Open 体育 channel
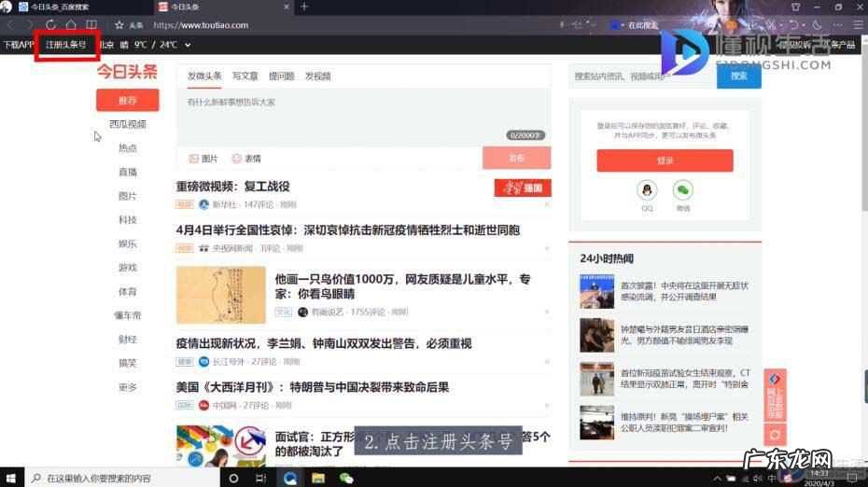 [127, 292]
